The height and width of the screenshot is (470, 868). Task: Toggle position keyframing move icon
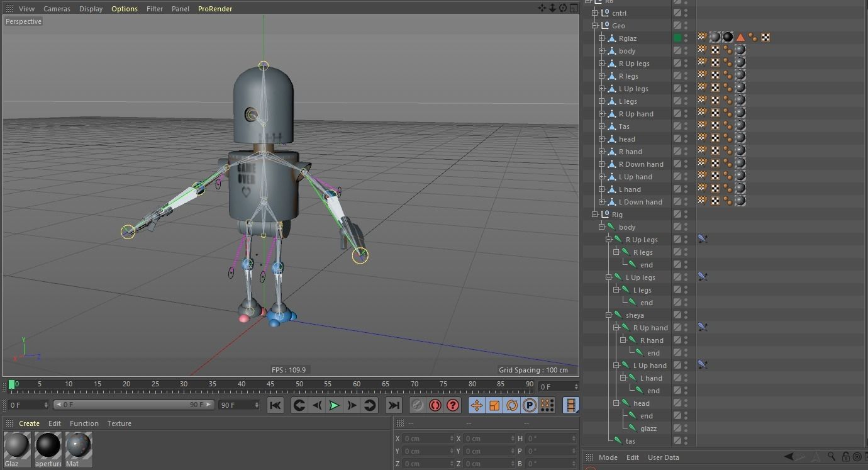coord(477,405)
